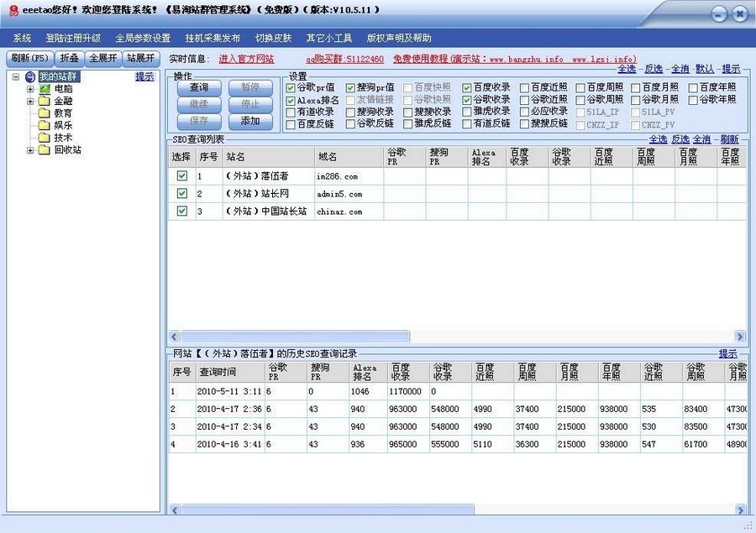Click the 查询 button

(x=199, y=87)
